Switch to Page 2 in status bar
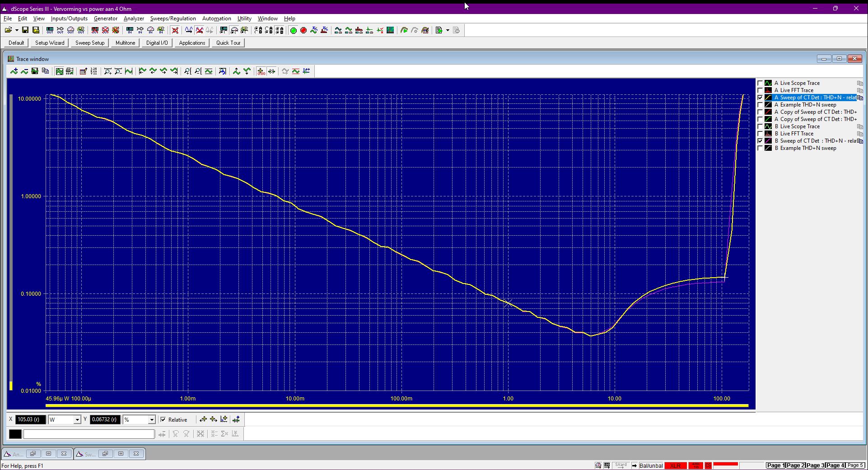Image resolution: width=868 pixels, height=470 pixels. click(796, 465)
